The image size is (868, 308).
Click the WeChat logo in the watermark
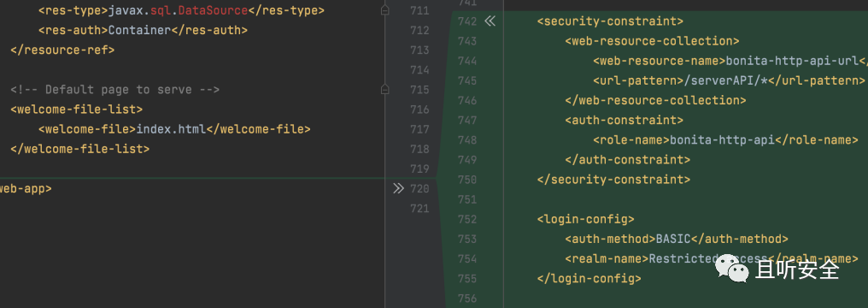(x=733, y=269)
